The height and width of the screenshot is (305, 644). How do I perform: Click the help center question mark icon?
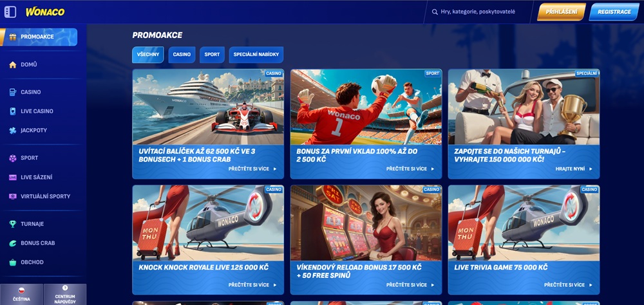tap(65, 288)
